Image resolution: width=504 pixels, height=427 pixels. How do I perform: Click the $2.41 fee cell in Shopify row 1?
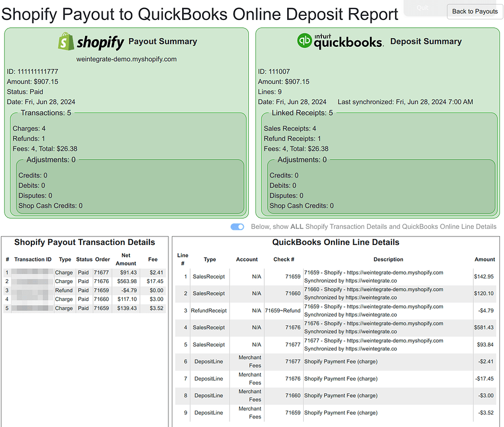tap(156, 273)
